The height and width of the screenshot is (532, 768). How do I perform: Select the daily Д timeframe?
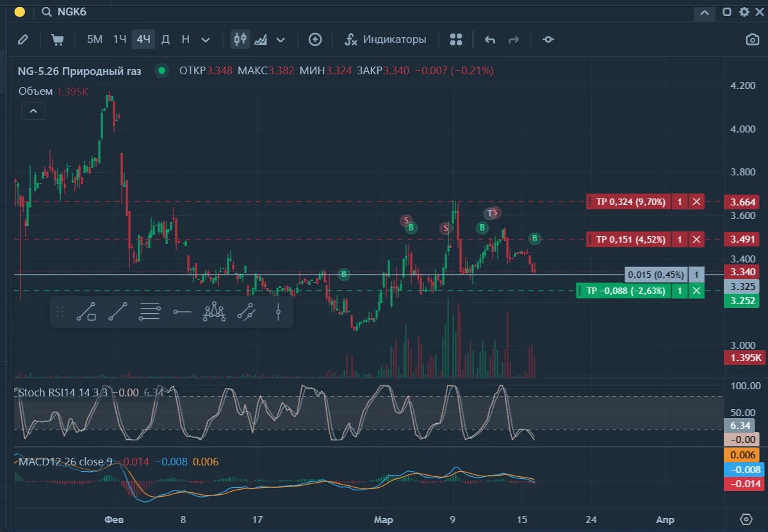pyautogui.click(x=165, y=40)
